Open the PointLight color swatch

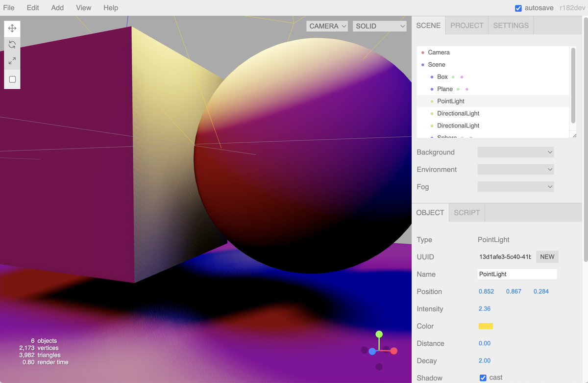tap(485, 326)
